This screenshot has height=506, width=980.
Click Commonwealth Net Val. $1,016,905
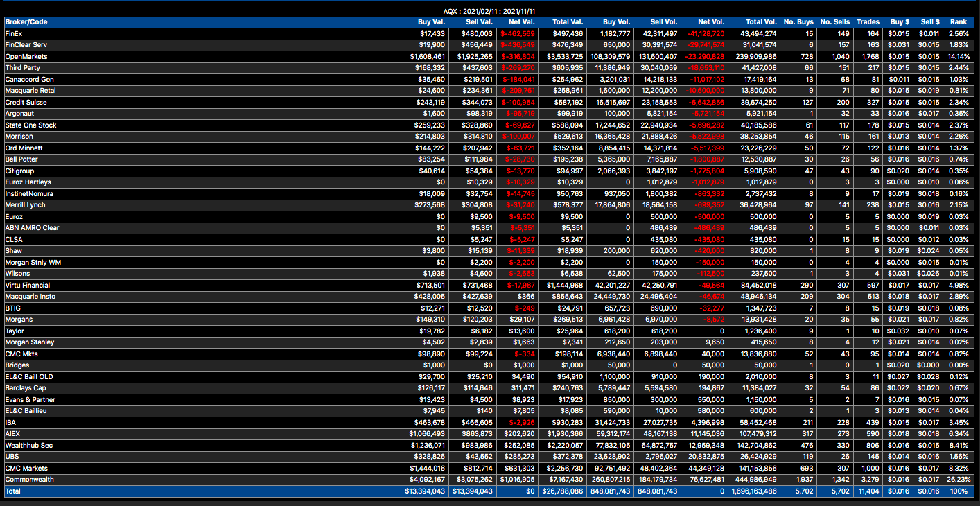coord(516,480)
